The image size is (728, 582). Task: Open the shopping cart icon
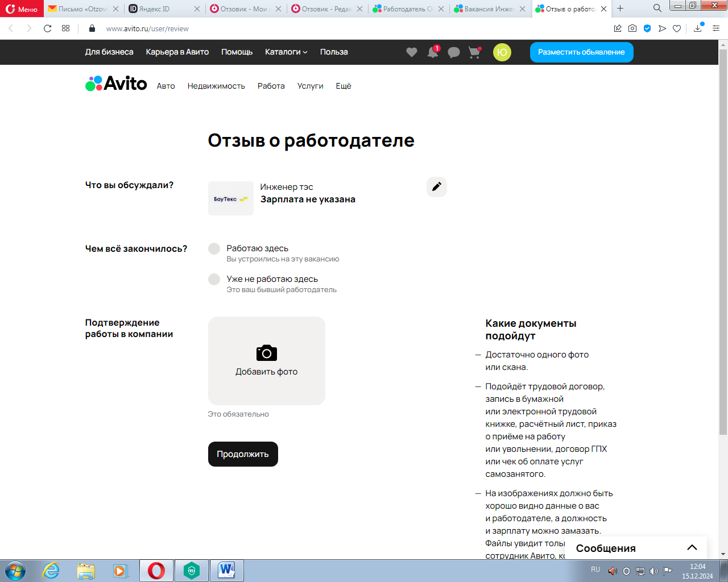point(474,53)
